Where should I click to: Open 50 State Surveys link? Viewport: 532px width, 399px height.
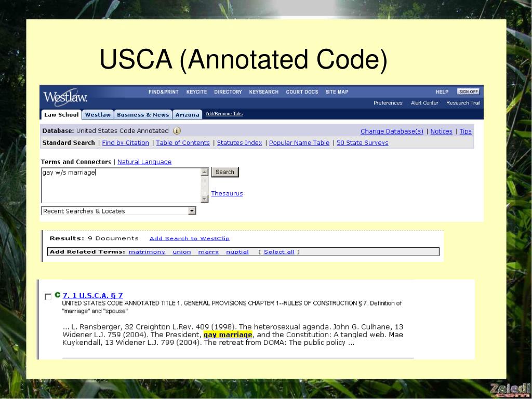point(362,143)
